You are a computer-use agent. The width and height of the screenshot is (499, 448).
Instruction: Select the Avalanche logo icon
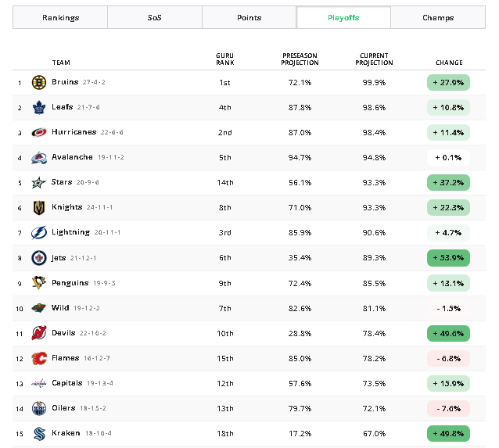[x=39, y=157]
